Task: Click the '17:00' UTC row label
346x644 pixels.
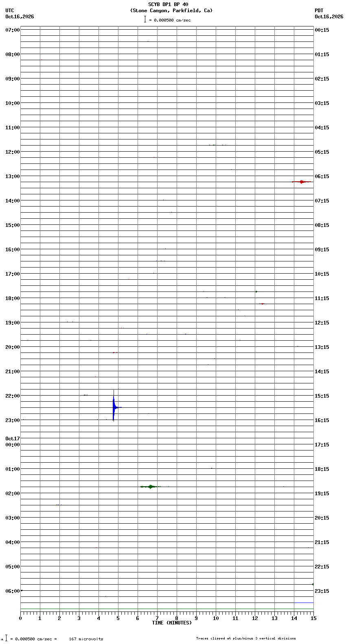Action: [x=12, y=274]
